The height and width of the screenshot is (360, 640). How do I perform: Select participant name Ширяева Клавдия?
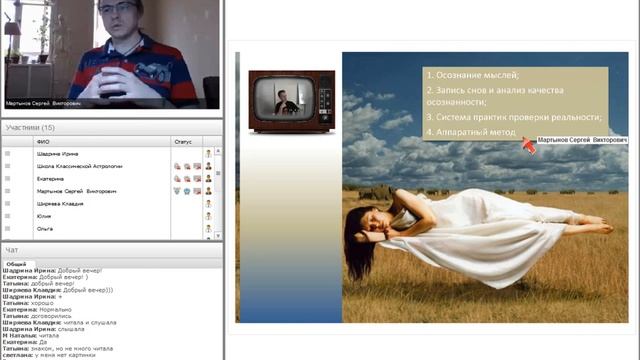(x=60, y=204)
